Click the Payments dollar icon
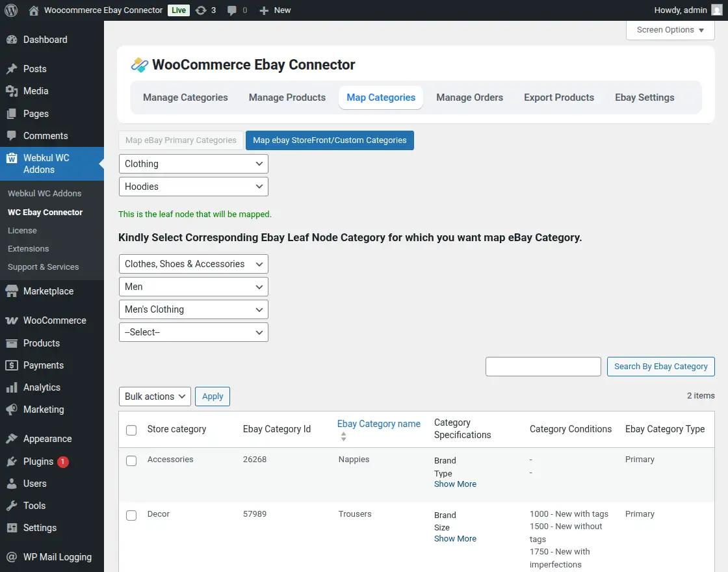Viewport: 728px width, 572px height. tap(12, 365)
